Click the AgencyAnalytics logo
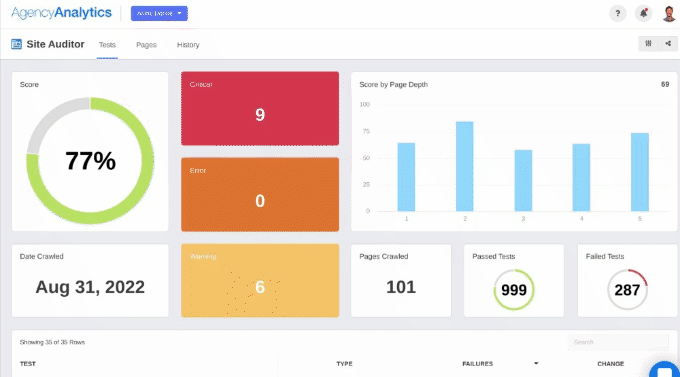The width and height of the screenshot is (680, 377). (x=61, y=13)
